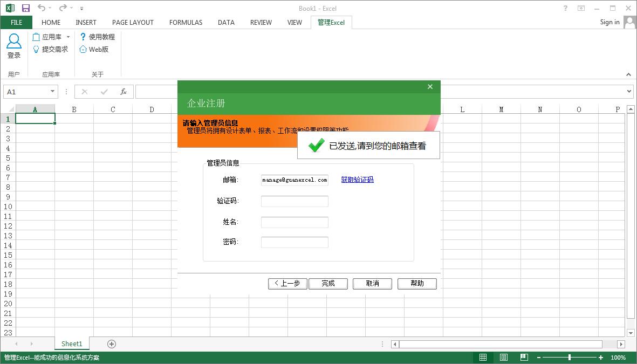Image resolution: width=637 pixels, height=364 pixels.
Task: Open the Excel Help question mark
Action: (x=565, y=8)
